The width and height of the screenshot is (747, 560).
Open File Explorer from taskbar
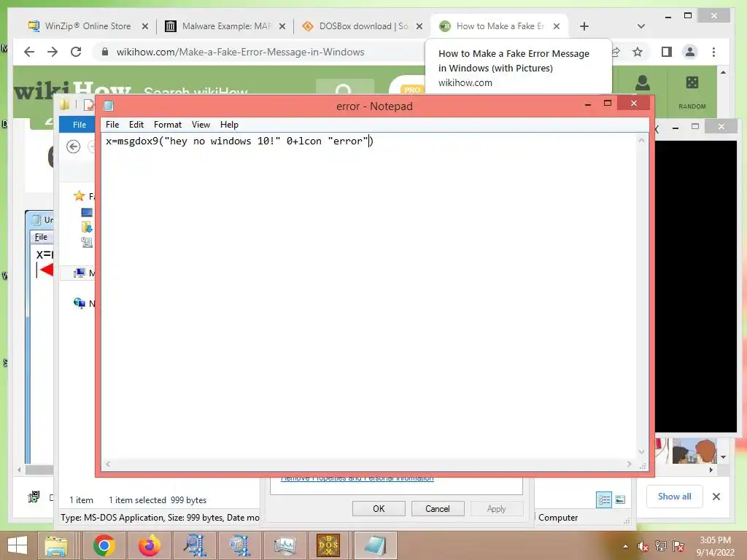[56, 545]
